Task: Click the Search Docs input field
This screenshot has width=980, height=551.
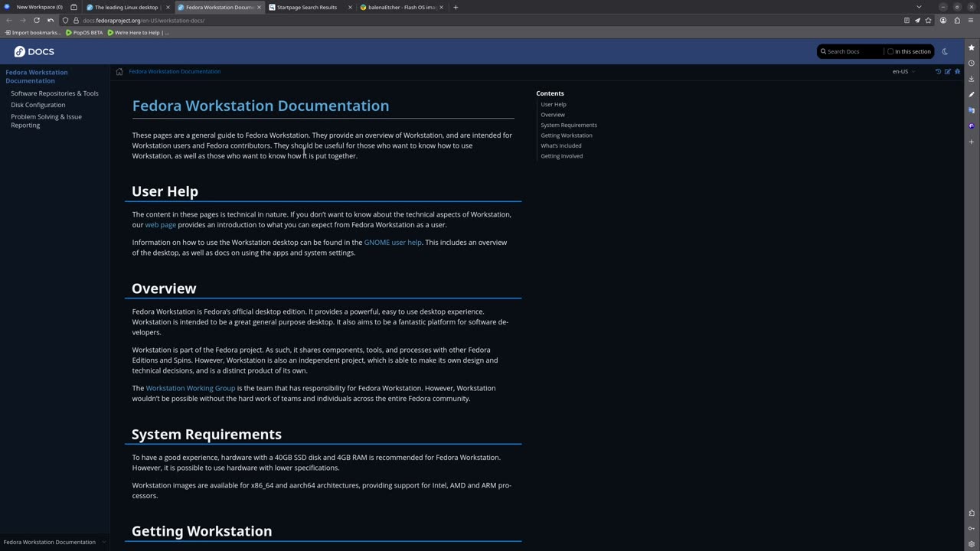Action: [x=850, y=51]
